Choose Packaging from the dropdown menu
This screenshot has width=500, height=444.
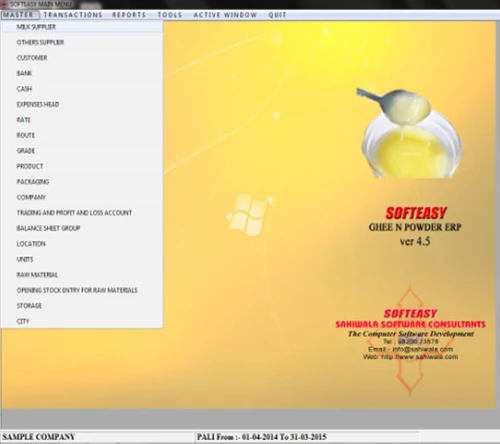(82, 182)
